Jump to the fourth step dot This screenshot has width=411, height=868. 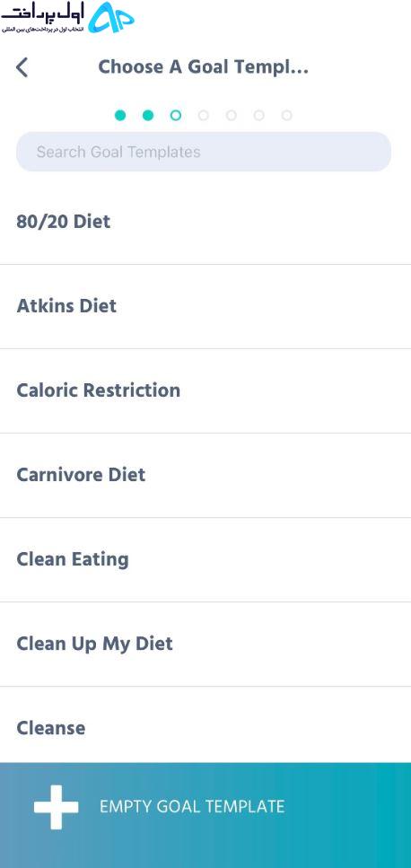click(204, 115)
